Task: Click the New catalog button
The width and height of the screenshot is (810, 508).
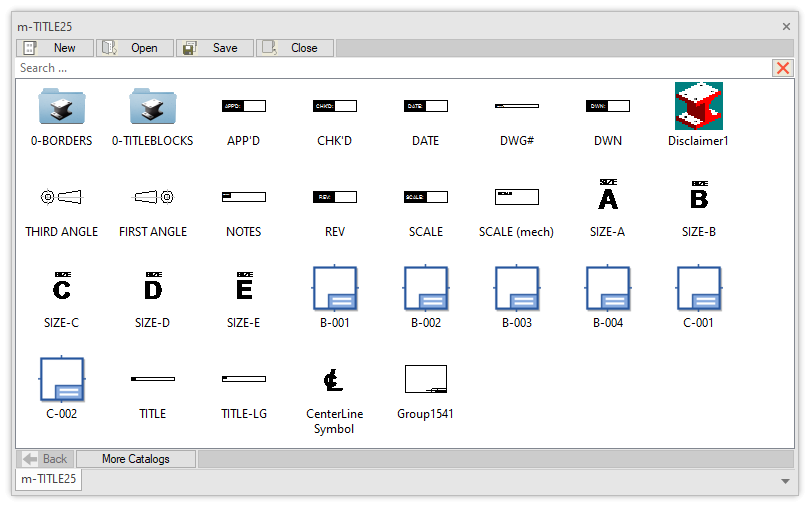Action: (55, 48)
